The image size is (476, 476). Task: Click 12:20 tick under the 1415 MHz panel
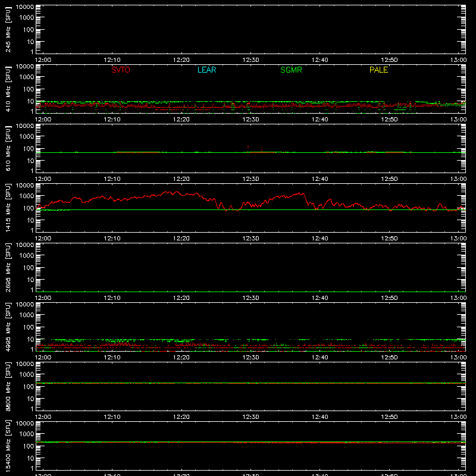pyautogui.click(x=181, y=239)
